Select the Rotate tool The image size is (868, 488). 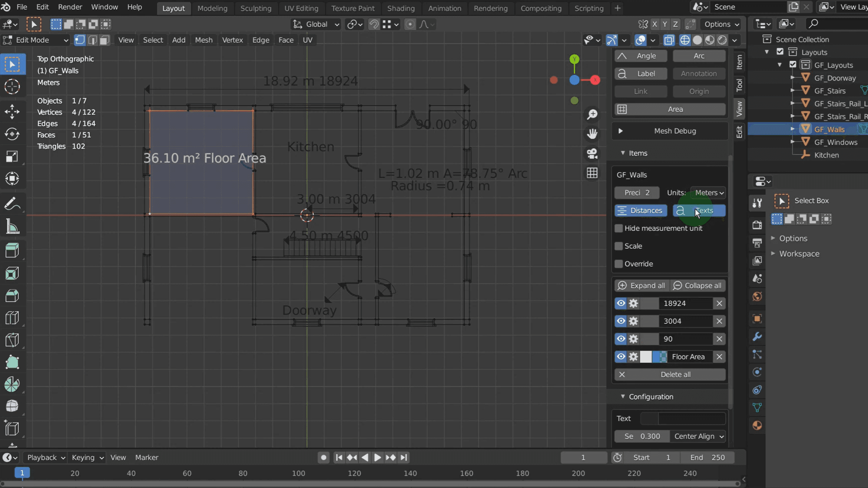12,134
